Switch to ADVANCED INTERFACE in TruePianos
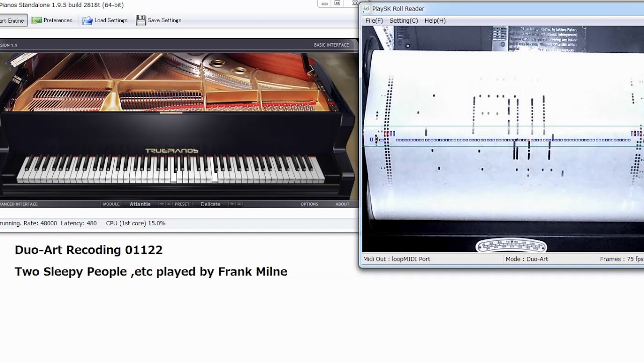This screenshot has width=644, height=362. coord(19,204)
